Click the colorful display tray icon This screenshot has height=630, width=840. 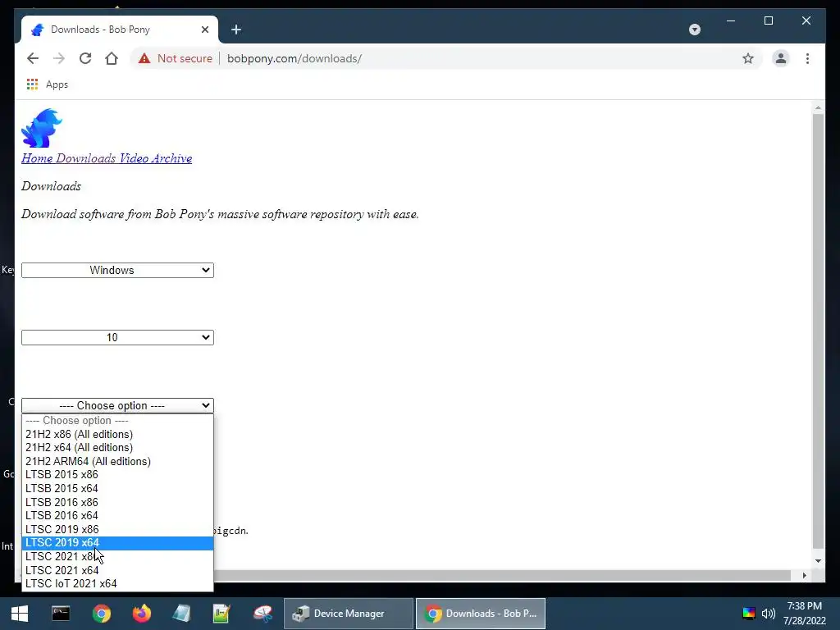(x=748, y=614)
